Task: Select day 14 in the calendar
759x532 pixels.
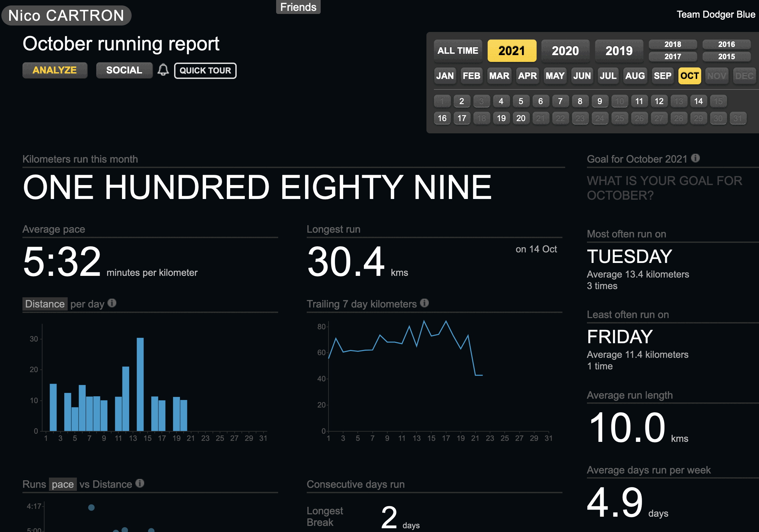Action: pyautogui.click(x=698, y=101)
